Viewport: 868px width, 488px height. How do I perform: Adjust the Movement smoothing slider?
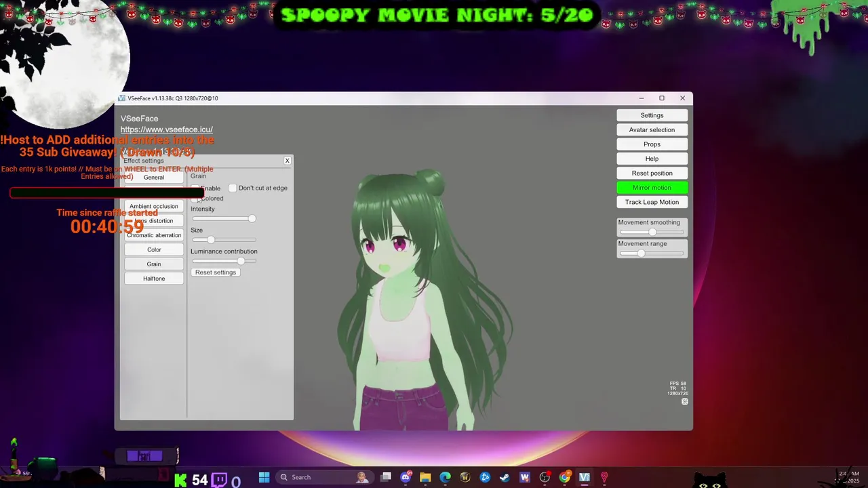tap(652, 232)
